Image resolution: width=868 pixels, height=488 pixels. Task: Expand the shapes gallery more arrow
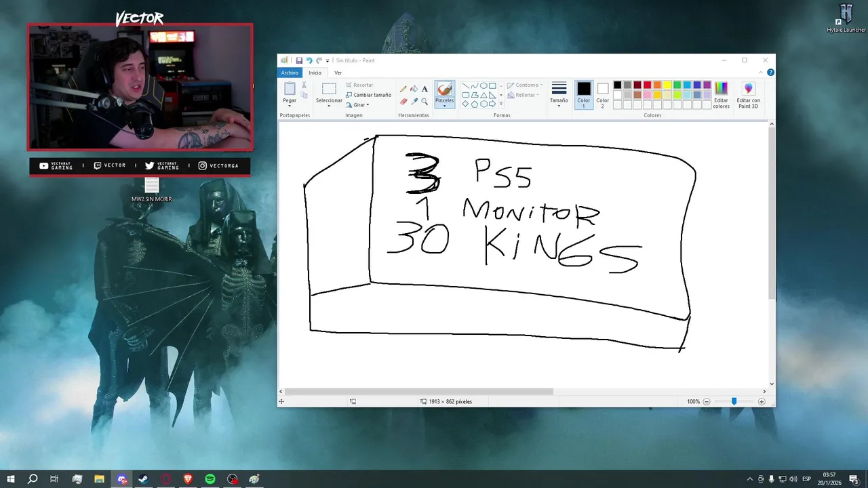(501, 104)
